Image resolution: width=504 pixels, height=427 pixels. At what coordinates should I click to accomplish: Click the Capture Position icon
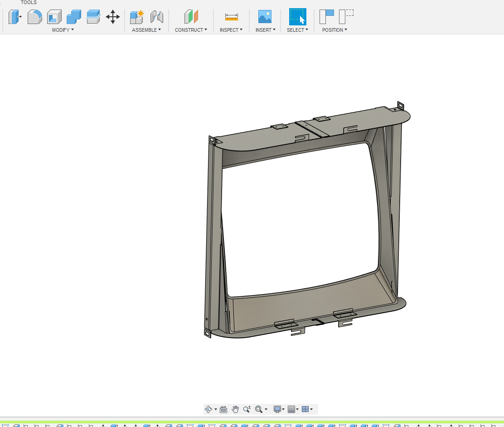(x=327, y=17)
